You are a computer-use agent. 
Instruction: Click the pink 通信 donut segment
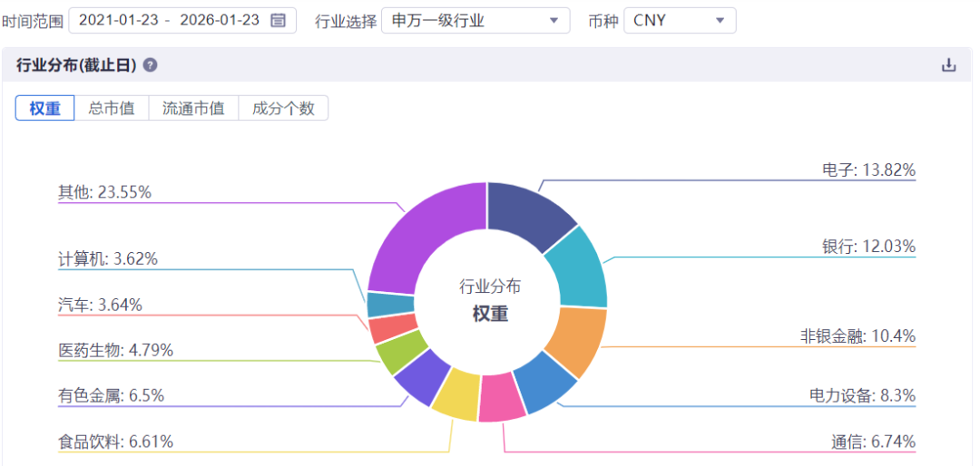click(x=501, y=397)
